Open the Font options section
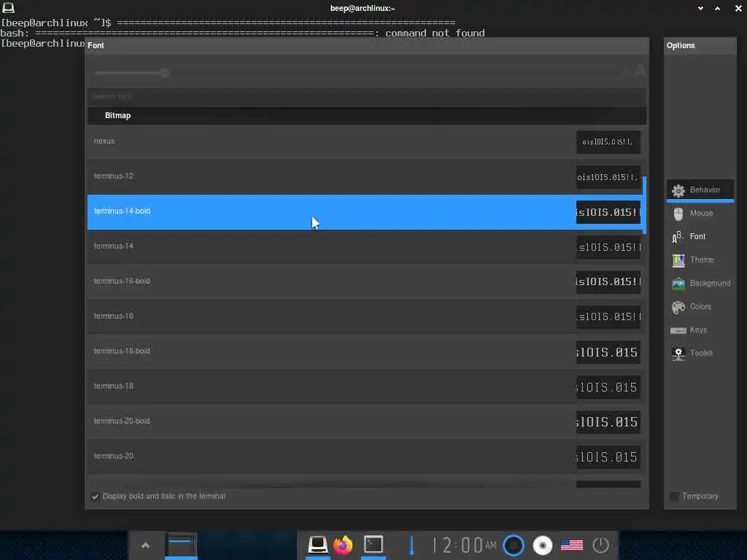 (x=700, y=237)
